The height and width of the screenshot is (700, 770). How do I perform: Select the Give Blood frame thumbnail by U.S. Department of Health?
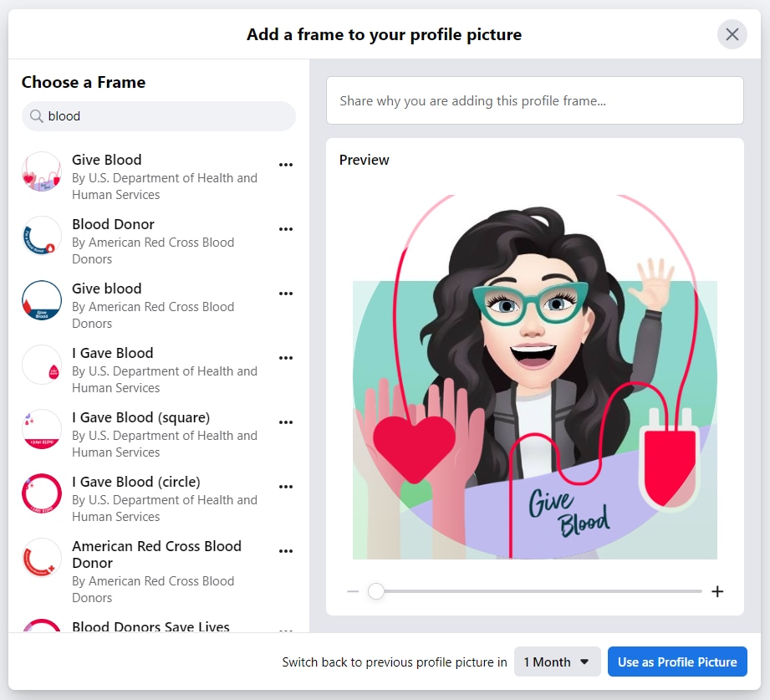tap(42, 171)
